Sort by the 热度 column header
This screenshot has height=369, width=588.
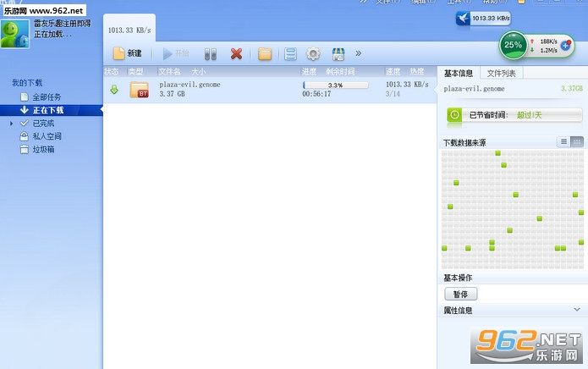pyautogui.click(x=417, y=72)
